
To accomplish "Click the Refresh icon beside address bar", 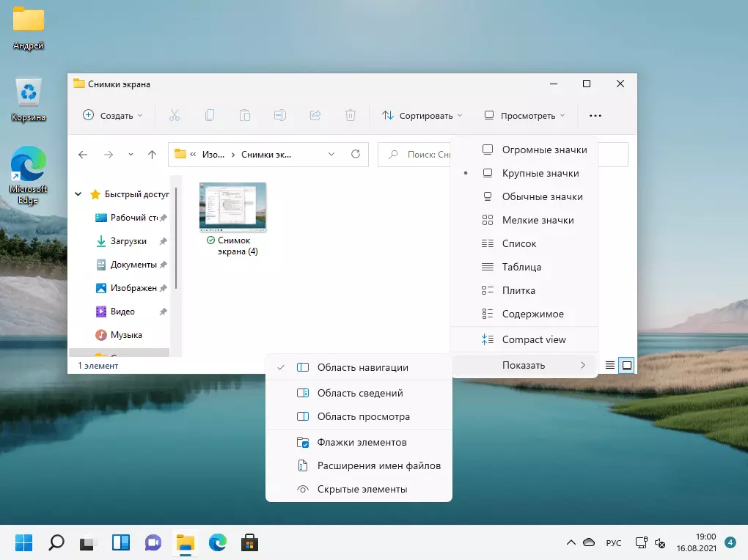I will pos(356,155).
